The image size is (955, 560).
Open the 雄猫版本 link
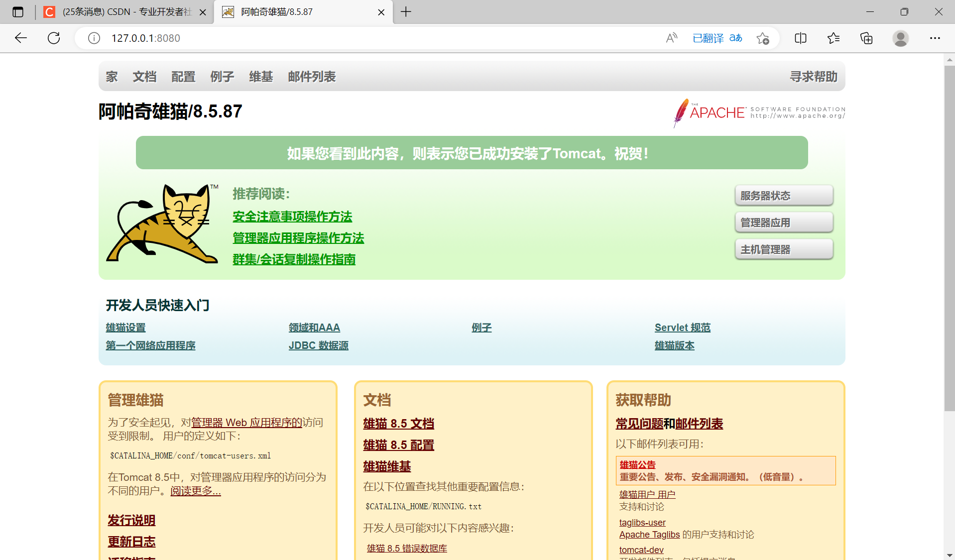675,345
